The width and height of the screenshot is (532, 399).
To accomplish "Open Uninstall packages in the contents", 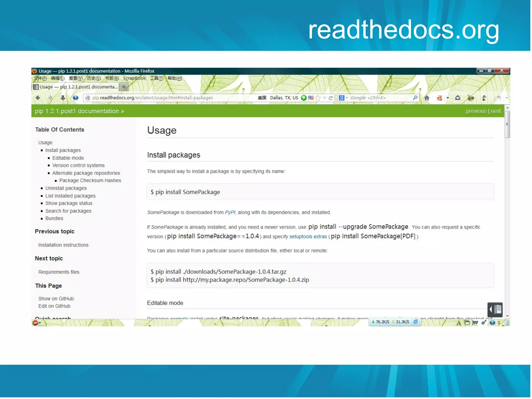I will (x=66, y=188).
